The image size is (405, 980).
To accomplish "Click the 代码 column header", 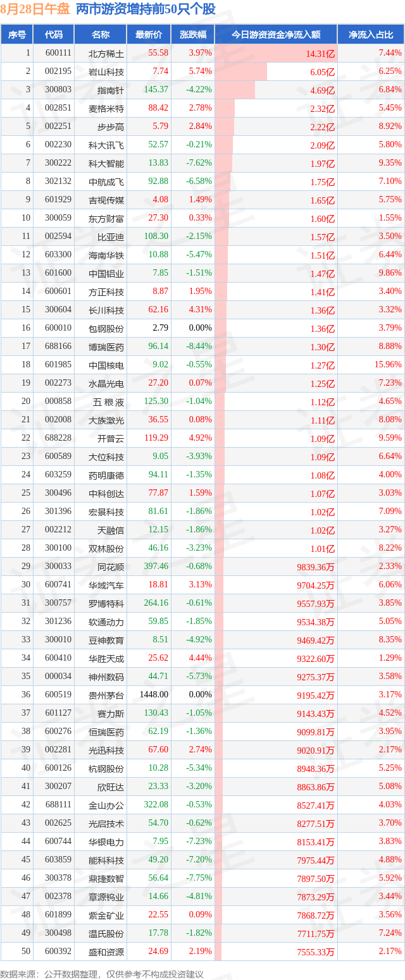I will 54,35.
